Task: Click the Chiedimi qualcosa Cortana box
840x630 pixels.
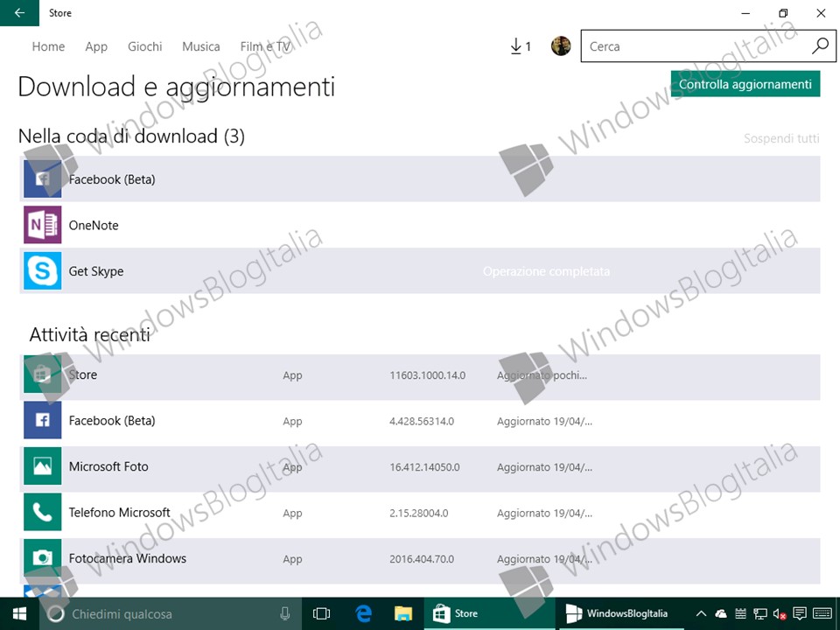Action: pos(171,613)
